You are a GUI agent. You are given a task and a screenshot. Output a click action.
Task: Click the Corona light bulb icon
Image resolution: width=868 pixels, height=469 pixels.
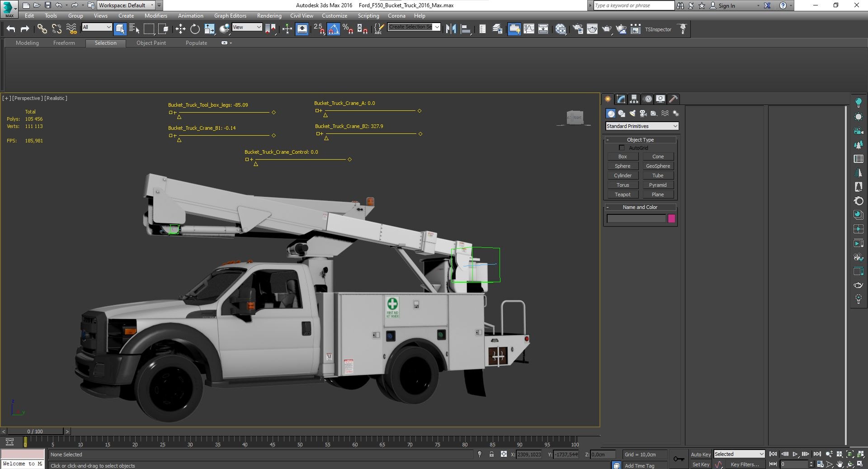click(x=859, y=102)
